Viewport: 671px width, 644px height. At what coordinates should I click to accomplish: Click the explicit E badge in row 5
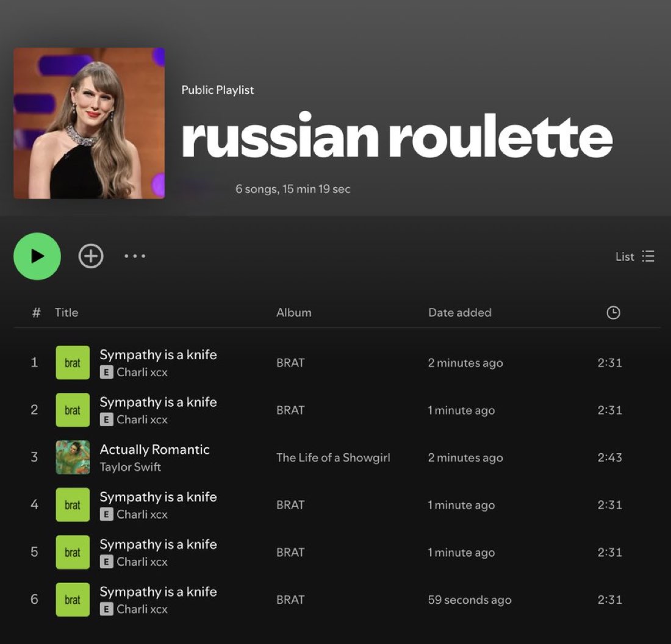pyautogui.click(x=106, y=562)
